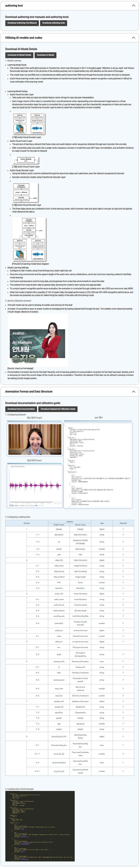Click the 'authoring tool' section title
The width and height of the screenshot is (140, 868).
tap(14, 6)
